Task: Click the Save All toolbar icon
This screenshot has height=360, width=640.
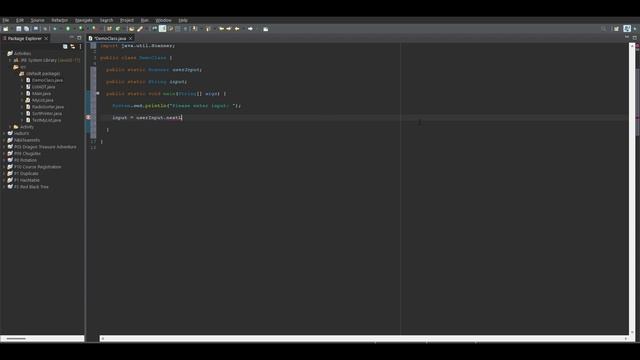Action: 27,29
